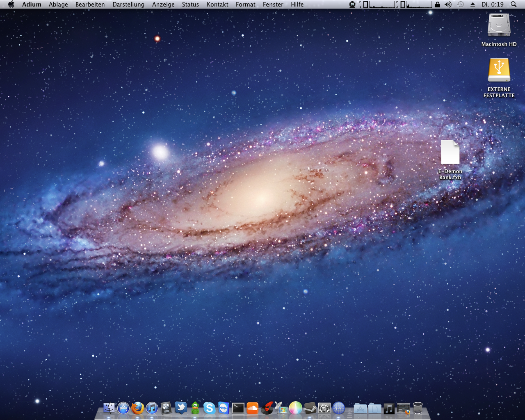Open the Status menu
Viewport: 525px width, 420px height.
click(190, 5)
